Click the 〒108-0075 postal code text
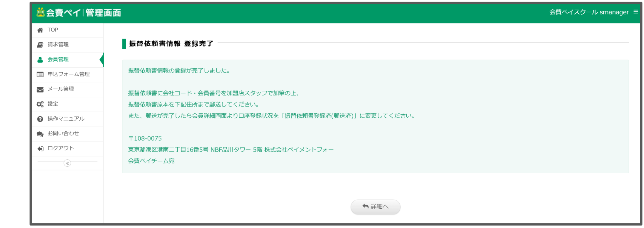The height and width of the screenshot is (228, 644). (x=145, y=138)
